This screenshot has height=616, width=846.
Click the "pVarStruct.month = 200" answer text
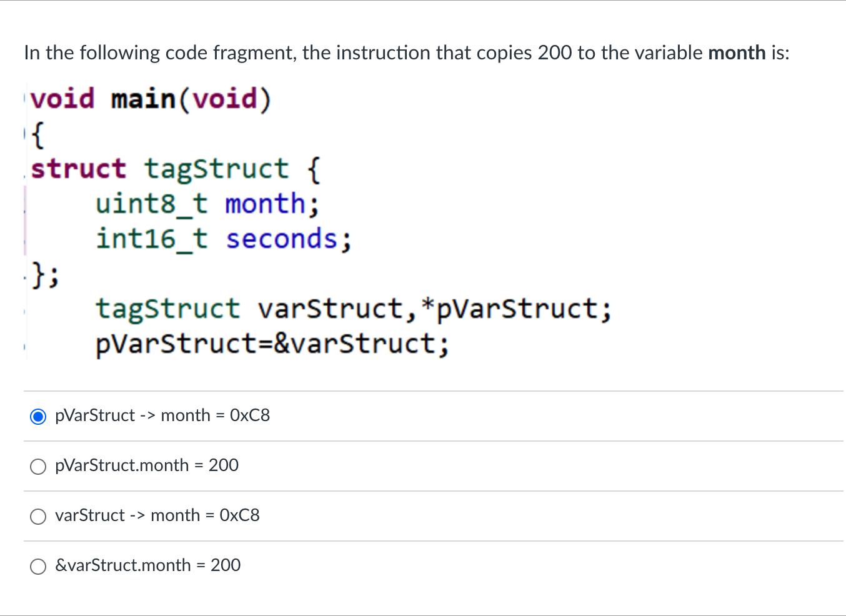(x=146, y=465)
